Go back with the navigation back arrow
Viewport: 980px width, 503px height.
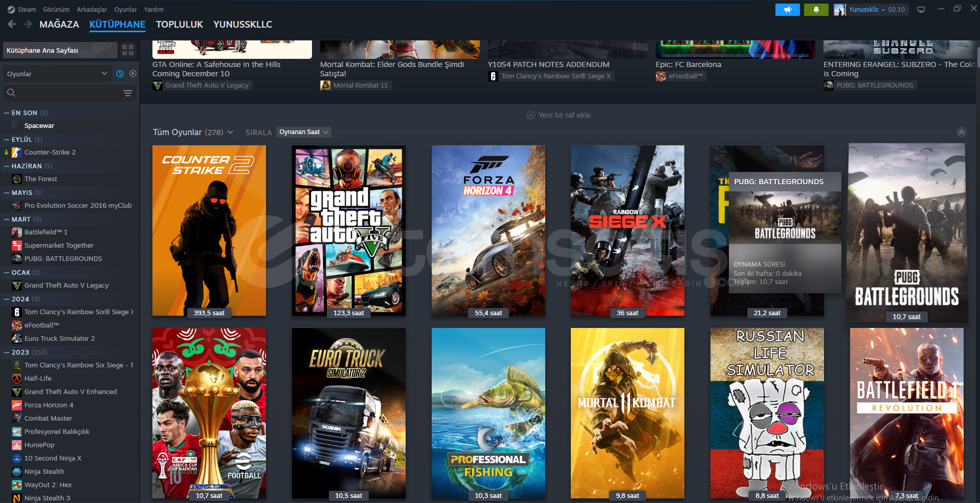point(12,24)
